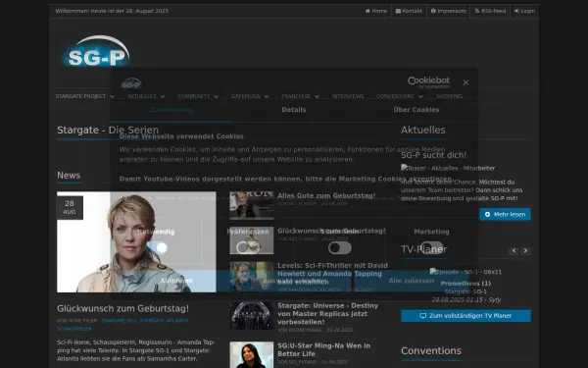
Task: Show next TV-Planer entry with right arrow
Action: [525, 250]
